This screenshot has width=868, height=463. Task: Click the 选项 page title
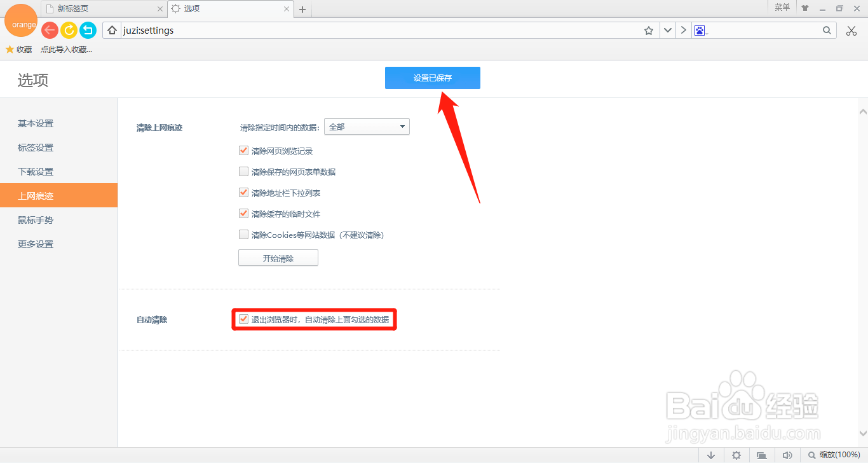[x=33, y=80]
